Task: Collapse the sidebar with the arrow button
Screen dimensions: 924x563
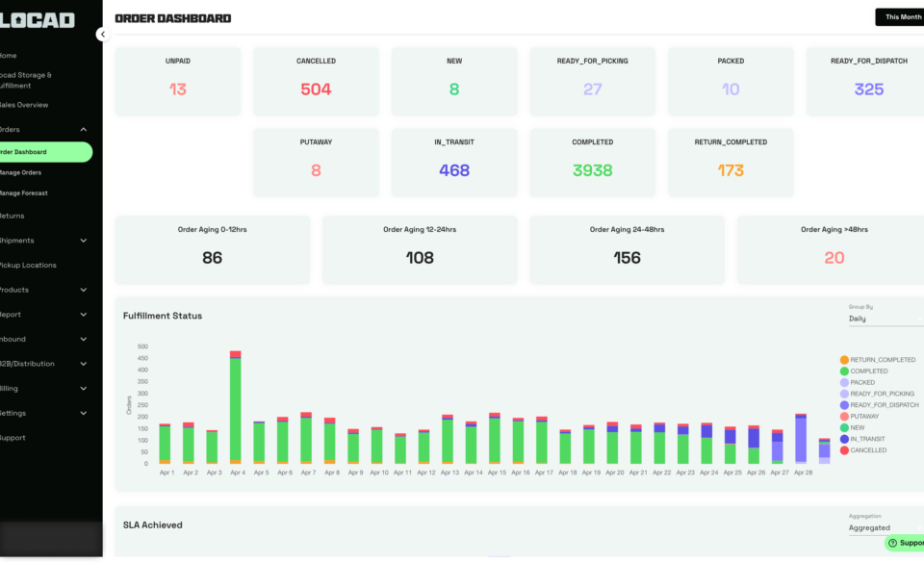Action: (102, 34)
